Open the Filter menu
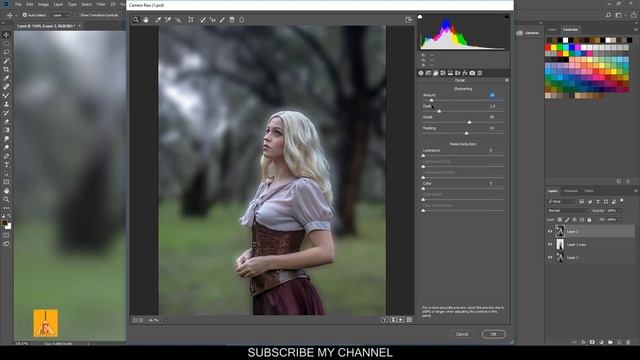640x360 pixels. tap(101, 4)
